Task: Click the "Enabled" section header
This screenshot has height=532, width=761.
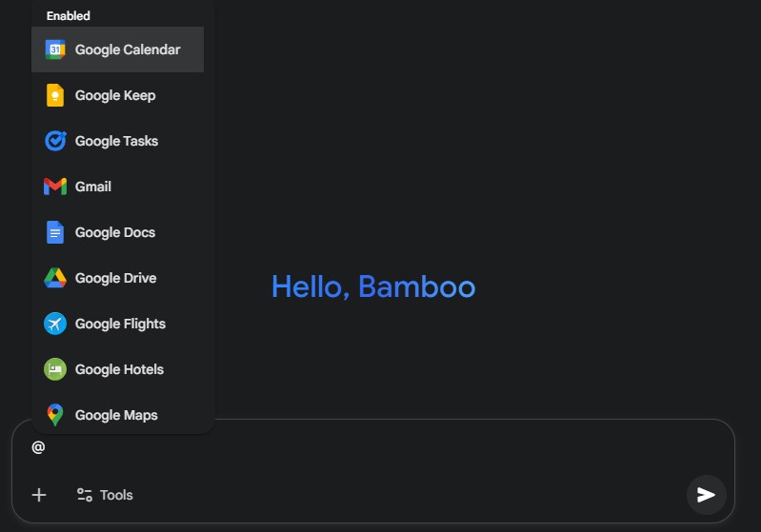Action: [x=69, y=16]
